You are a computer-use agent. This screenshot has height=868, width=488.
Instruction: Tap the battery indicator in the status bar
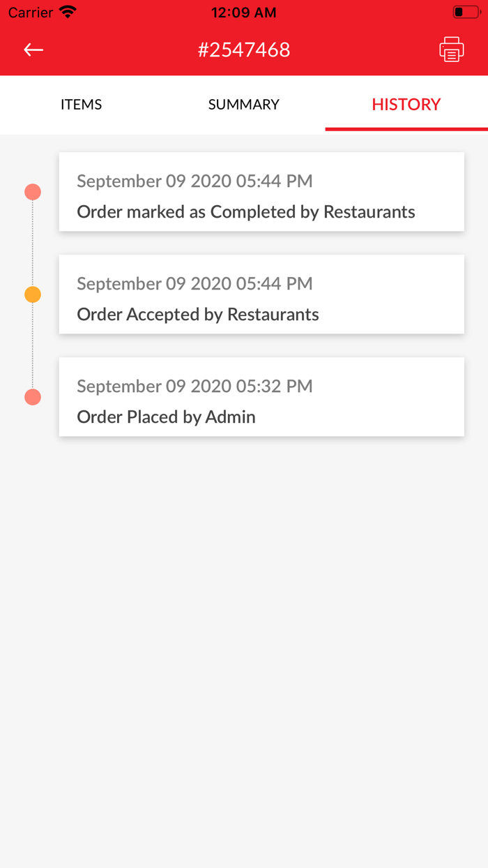[464, 11]
